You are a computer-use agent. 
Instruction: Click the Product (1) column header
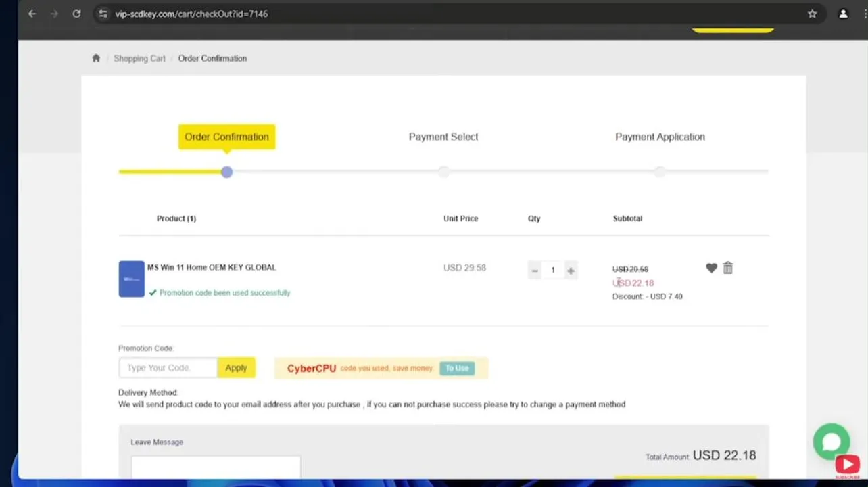point(176,218)
